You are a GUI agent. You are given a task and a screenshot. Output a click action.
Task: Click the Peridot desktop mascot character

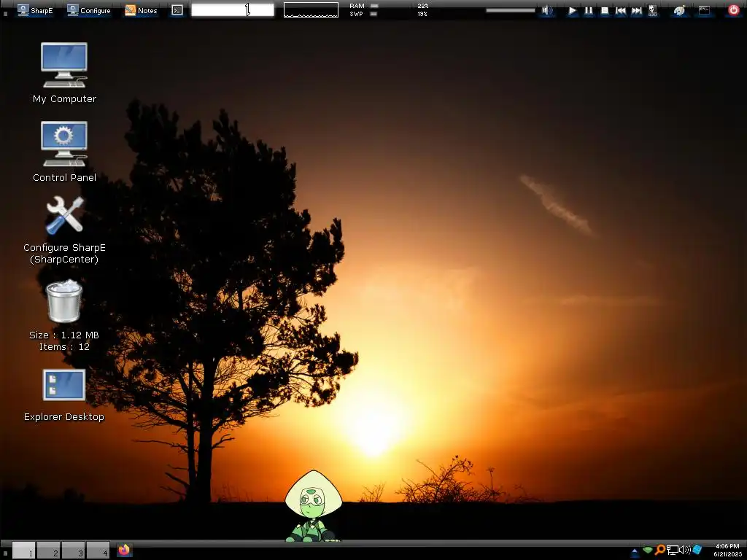click(x=313, y=506)
